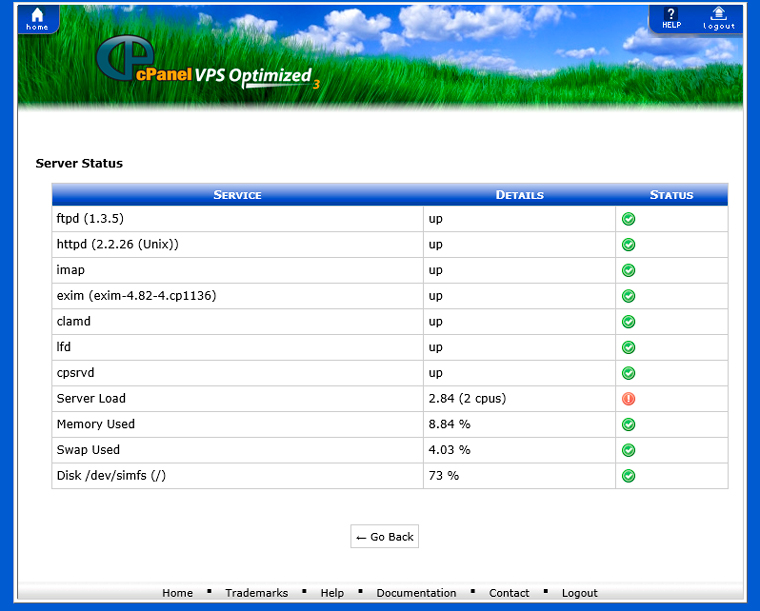Open the Trademarks footer link

tap(256, 593)
